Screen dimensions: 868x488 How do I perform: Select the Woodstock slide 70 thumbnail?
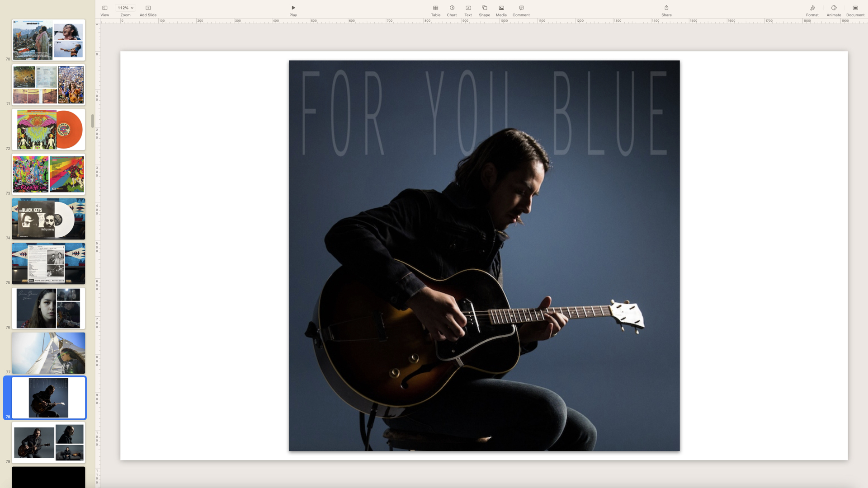pos(48,40)
